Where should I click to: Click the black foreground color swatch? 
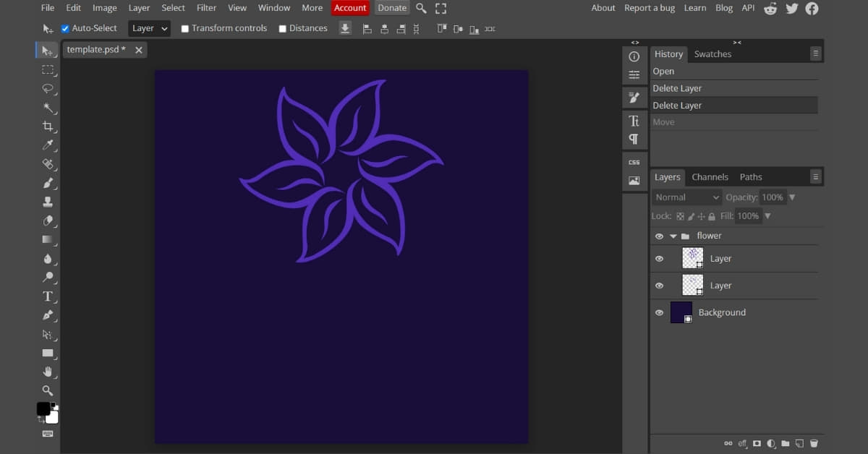(43, 408)
